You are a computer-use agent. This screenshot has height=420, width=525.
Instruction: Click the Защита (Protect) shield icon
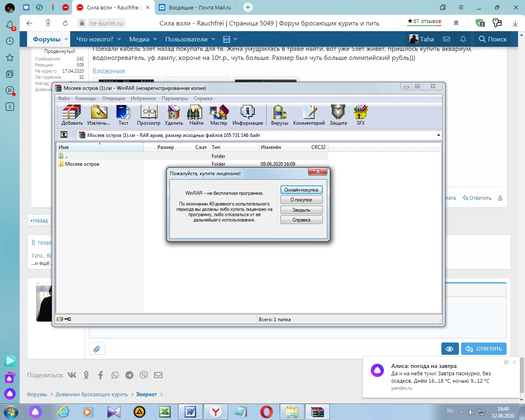(x=338, y=115)
